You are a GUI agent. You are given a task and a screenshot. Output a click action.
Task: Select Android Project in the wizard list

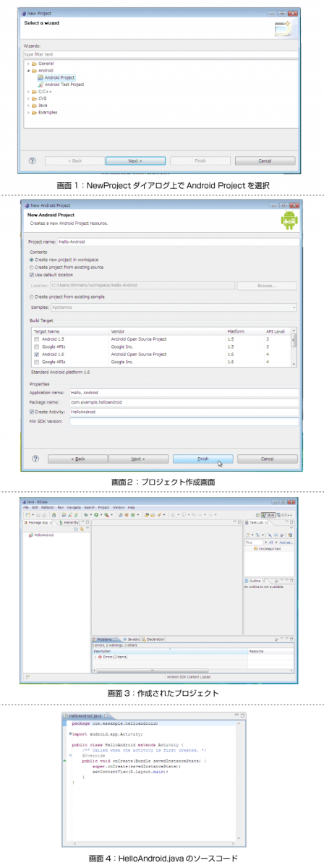pyautogui.click(x=59, y=77)
